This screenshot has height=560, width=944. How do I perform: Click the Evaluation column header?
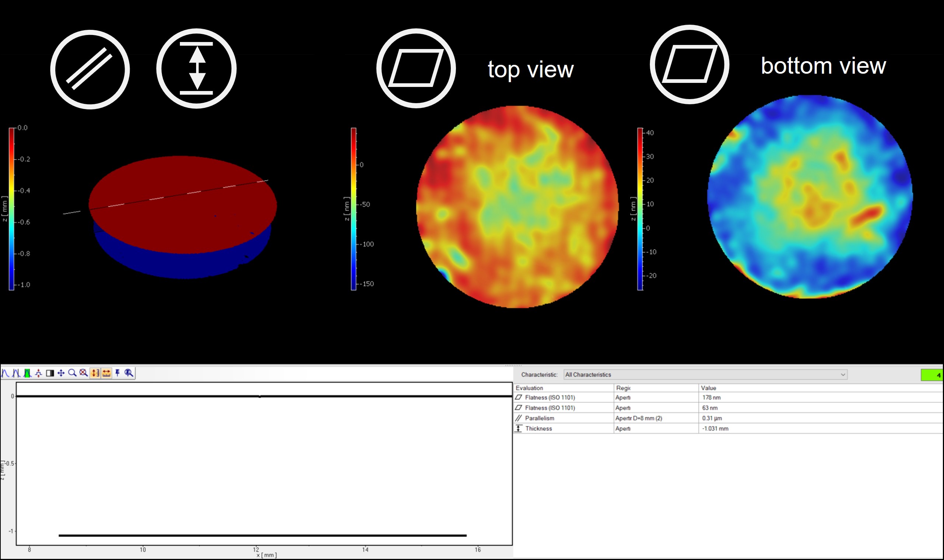pos(529,388)
